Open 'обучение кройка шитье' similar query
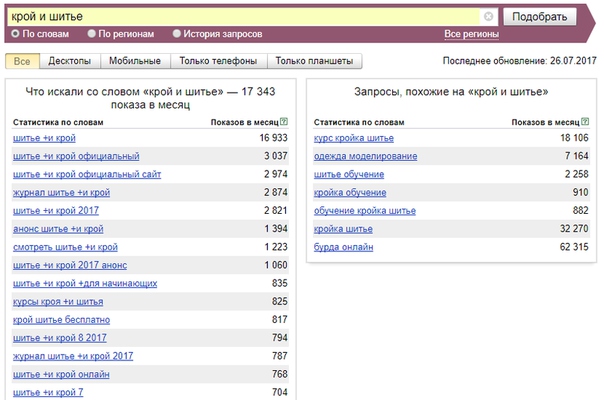The image size is (604, 400). 365,210
